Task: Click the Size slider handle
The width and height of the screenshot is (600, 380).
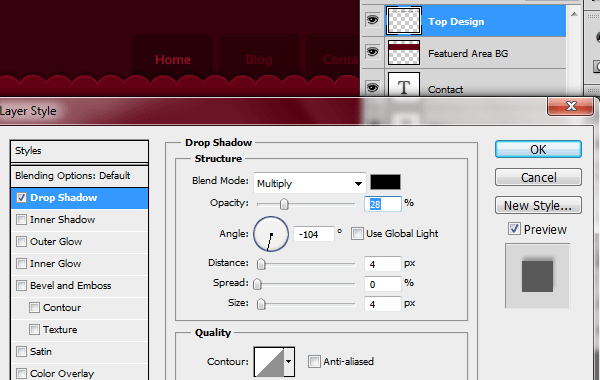Action: pos(261,304)
